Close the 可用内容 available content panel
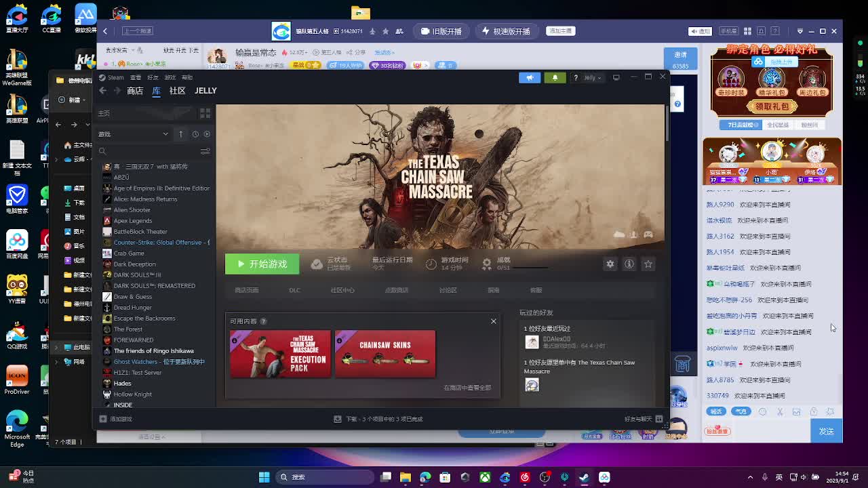 point(493,321)
